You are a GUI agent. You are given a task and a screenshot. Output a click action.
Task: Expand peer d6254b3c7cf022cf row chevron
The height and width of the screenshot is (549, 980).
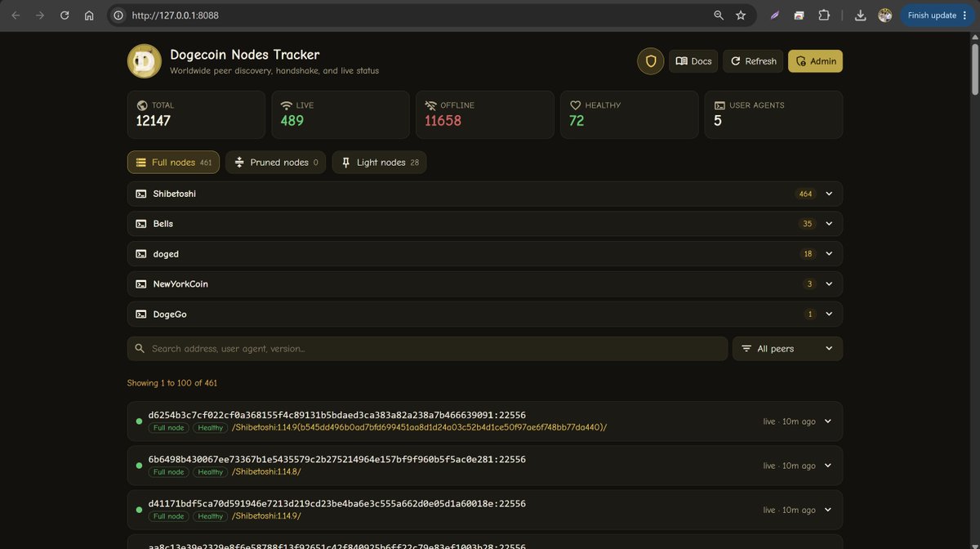828,422
